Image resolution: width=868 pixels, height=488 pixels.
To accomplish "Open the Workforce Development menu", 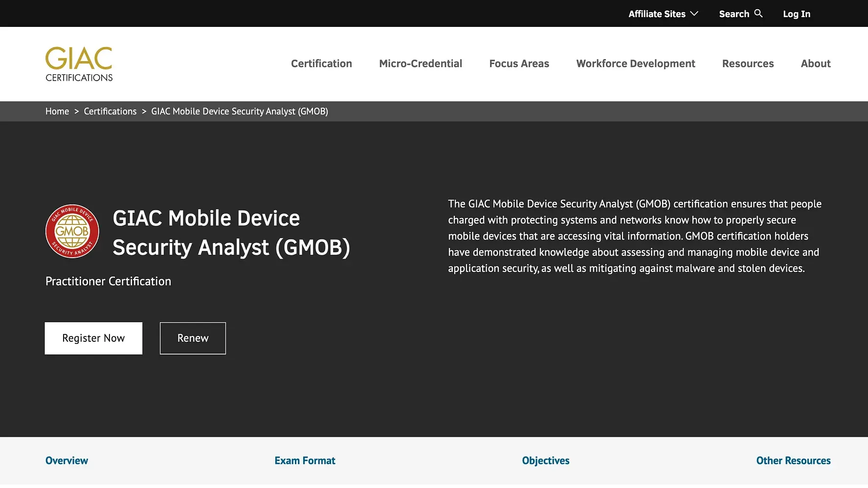I will tap(636, 64).
